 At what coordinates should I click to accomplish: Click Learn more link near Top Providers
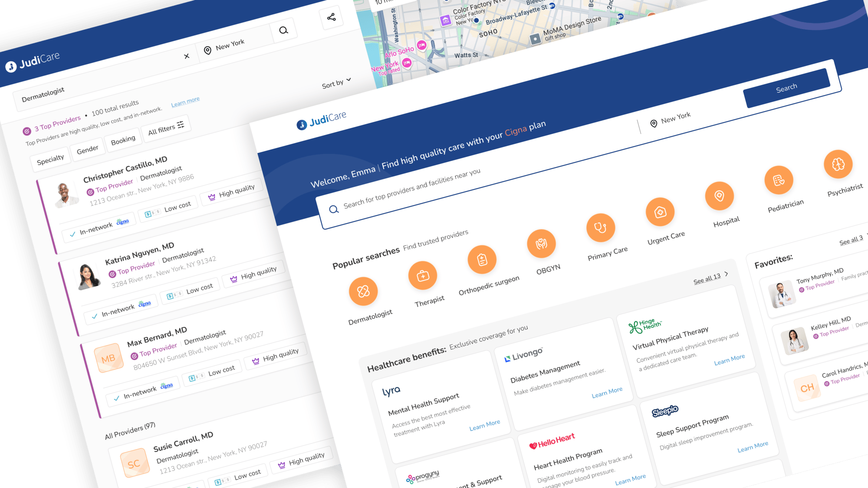pos(185,102)
